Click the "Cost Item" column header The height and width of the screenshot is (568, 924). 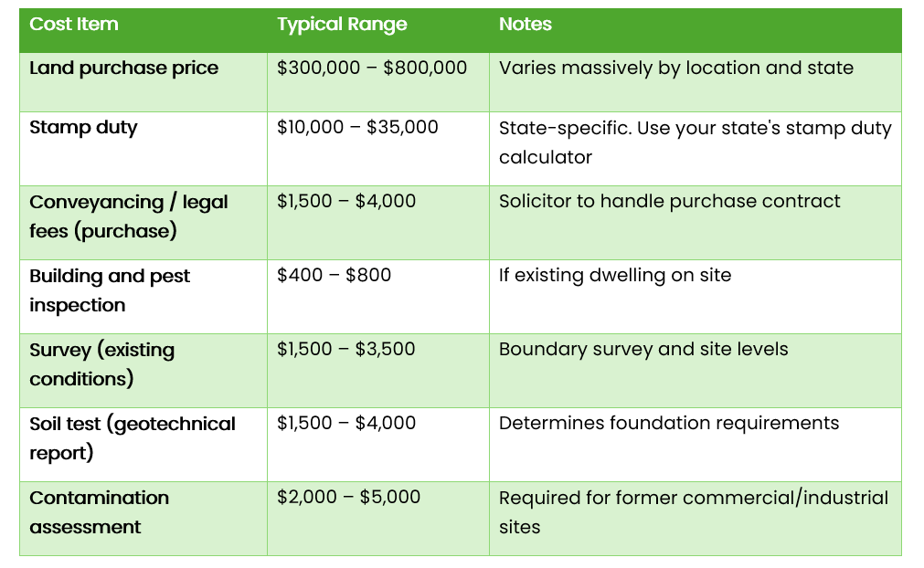[x=74, y=25]
